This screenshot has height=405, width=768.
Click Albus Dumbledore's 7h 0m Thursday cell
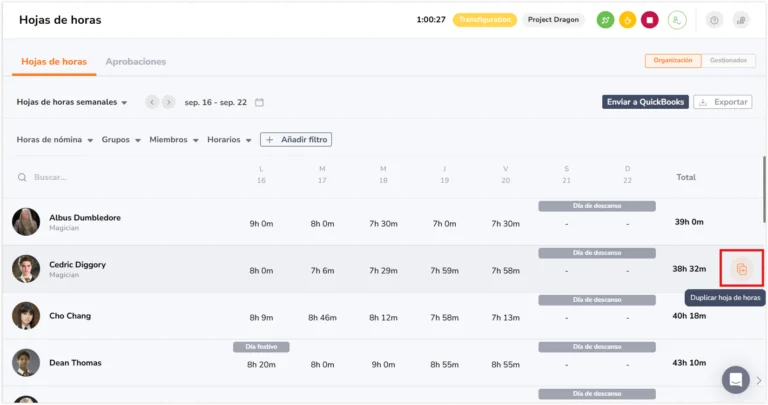[x=444, y=224]
